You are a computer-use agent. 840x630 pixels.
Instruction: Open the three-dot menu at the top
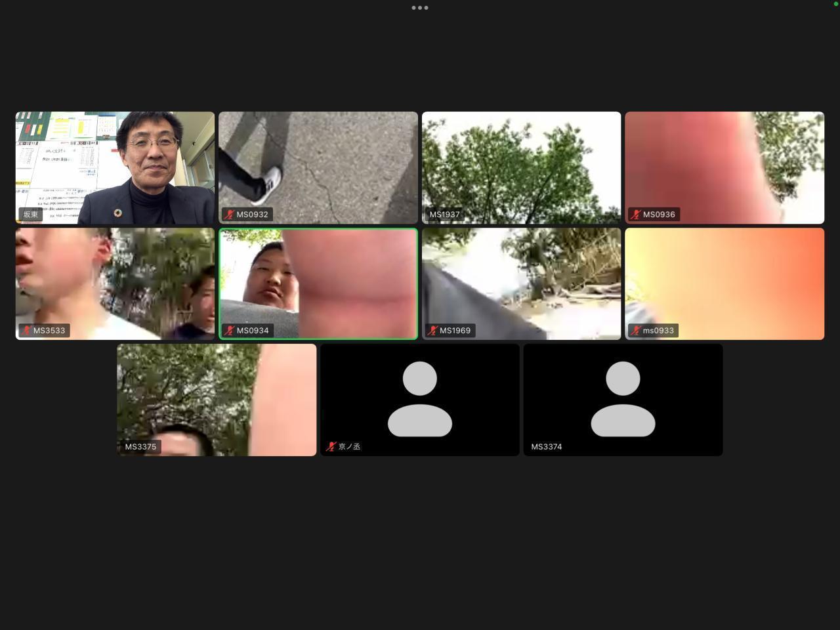(x=420, y=8)
